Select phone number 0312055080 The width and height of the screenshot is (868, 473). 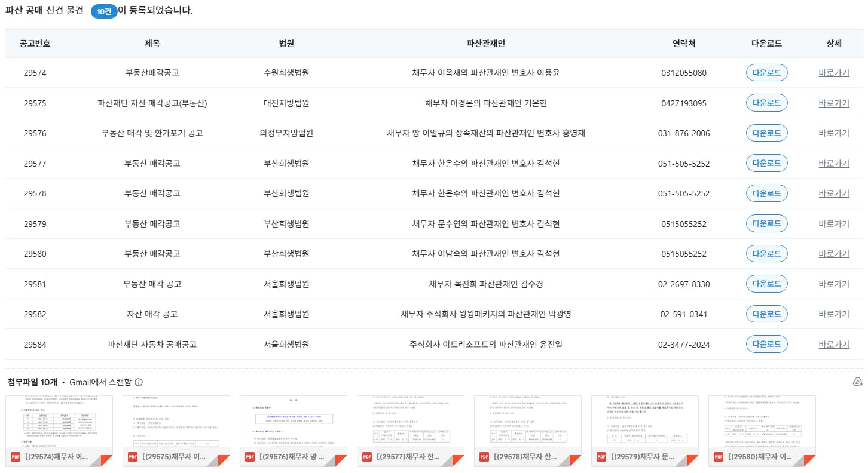(x=684, y=73)
